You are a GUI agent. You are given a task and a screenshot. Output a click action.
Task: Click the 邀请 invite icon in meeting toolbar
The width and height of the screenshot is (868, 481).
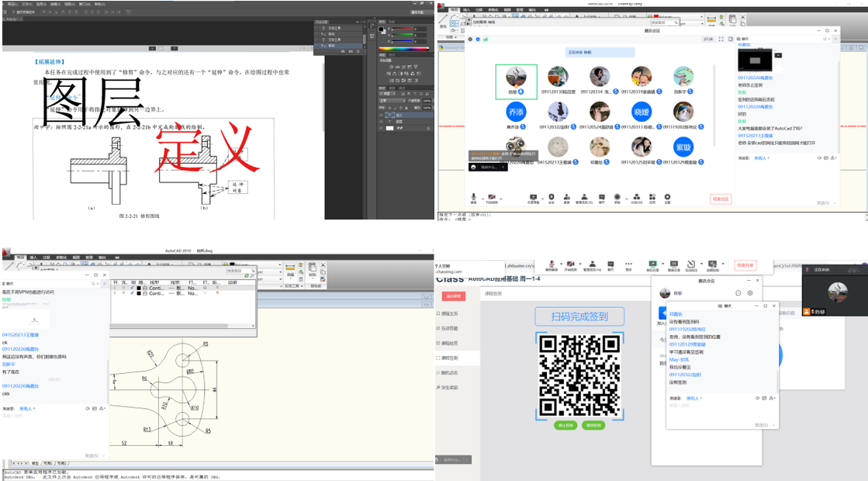567,198
